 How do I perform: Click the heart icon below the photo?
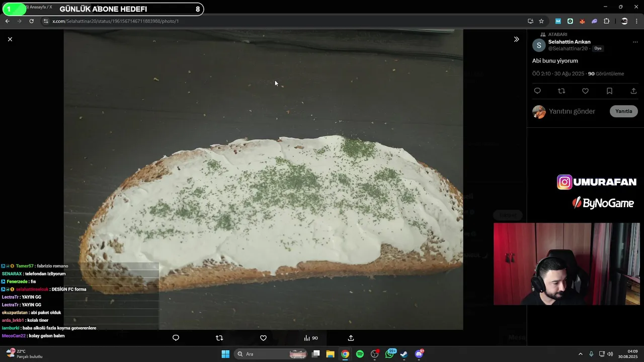[x=263, y=338]
